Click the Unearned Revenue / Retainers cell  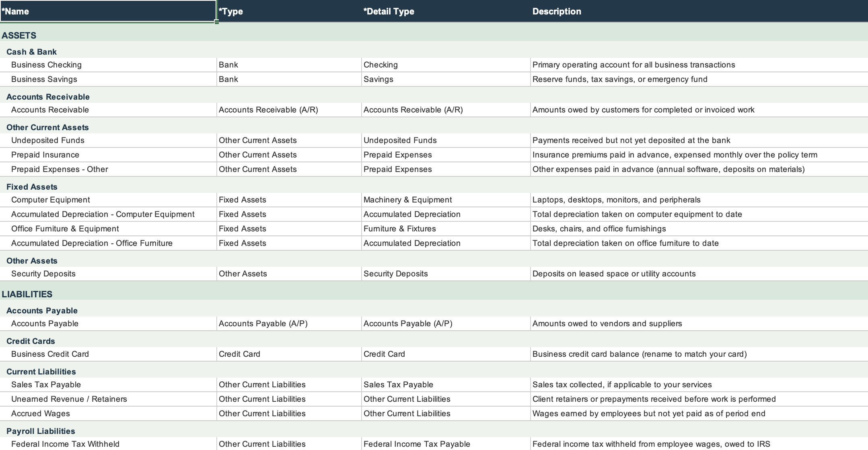click(108, 399)
